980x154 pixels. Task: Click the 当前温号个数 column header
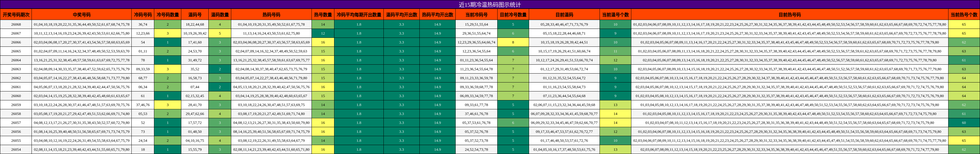coord(615,15)
